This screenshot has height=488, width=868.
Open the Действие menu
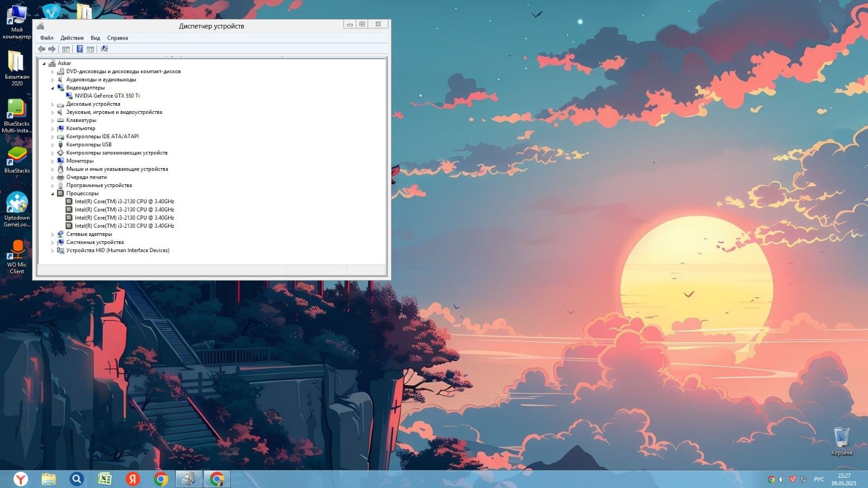(72, 38)
